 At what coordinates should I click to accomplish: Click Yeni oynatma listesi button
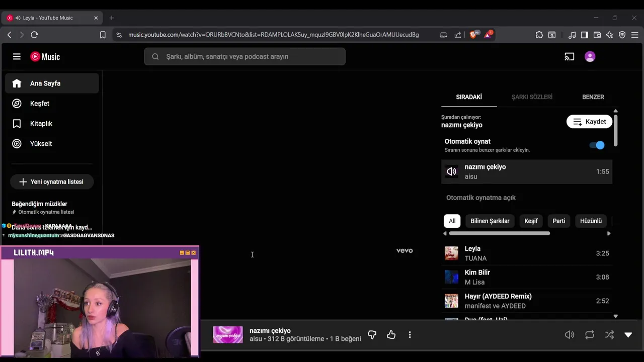tap(52, 182)
